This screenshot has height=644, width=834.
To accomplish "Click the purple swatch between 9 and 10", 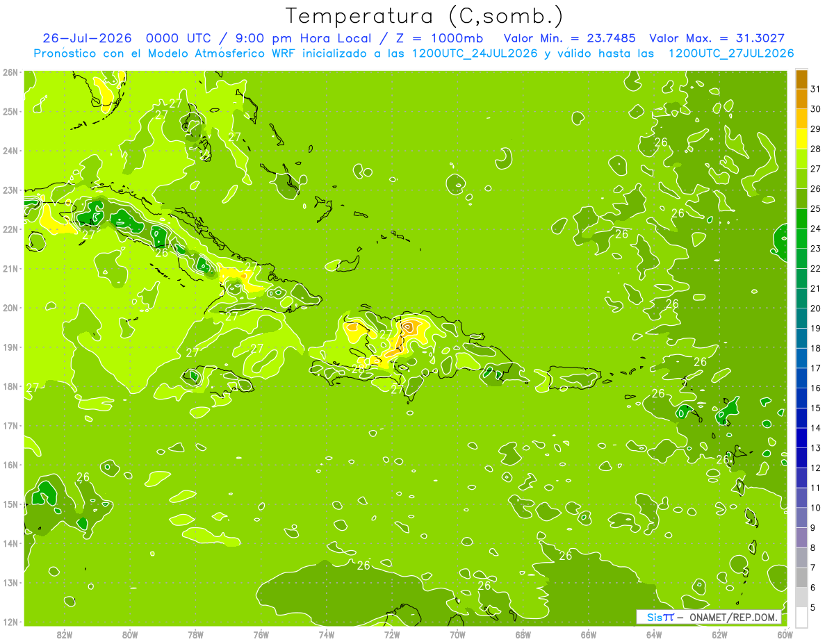I will tap(801, 518).
